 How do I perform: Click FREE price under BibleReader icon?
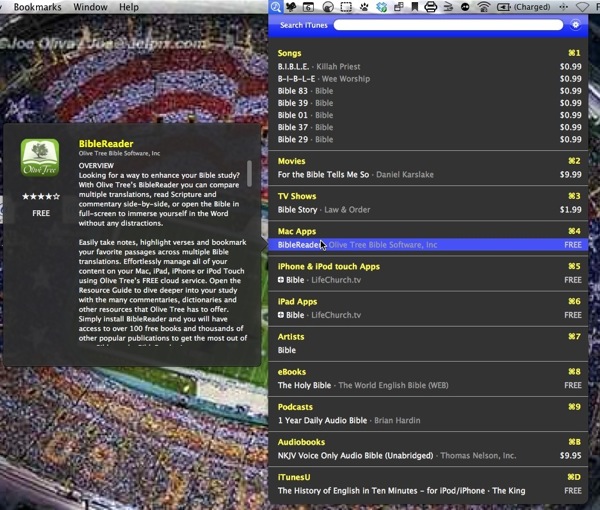pyautogui.click(x=41, y=213)
